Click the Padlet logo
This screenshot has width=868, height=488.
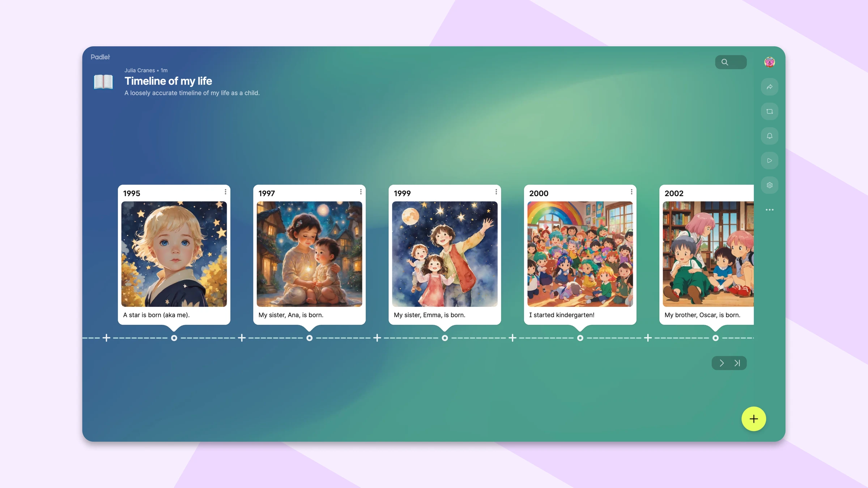[x=100, y=57]
